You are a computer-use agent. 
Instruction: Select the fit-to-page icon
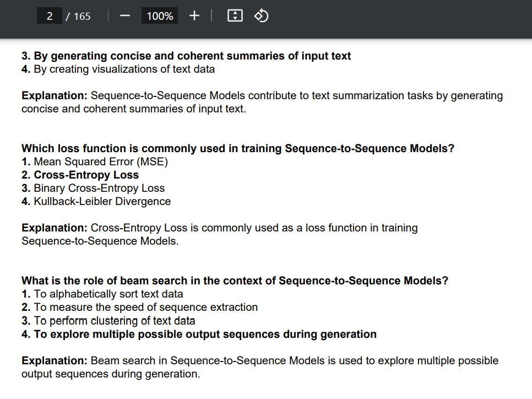pyautogui.click(x=235, y=15)
